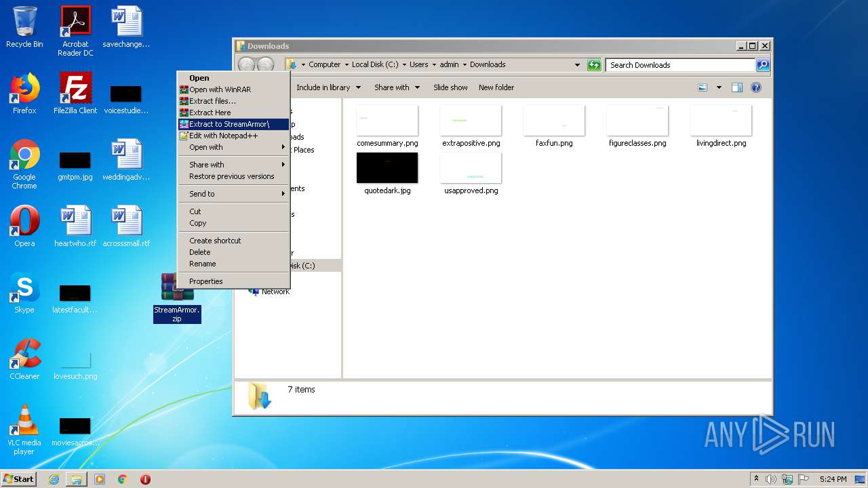Open the savechange Word document on the desktop
This screenshot has height=488, width=868.
(126, 27)
